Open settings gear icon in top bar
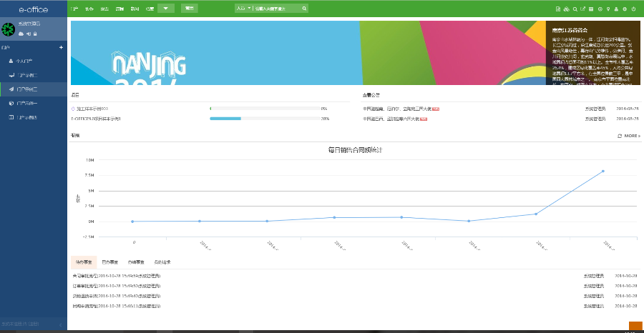This screenshot has height=333, width=644. [625, 9]
